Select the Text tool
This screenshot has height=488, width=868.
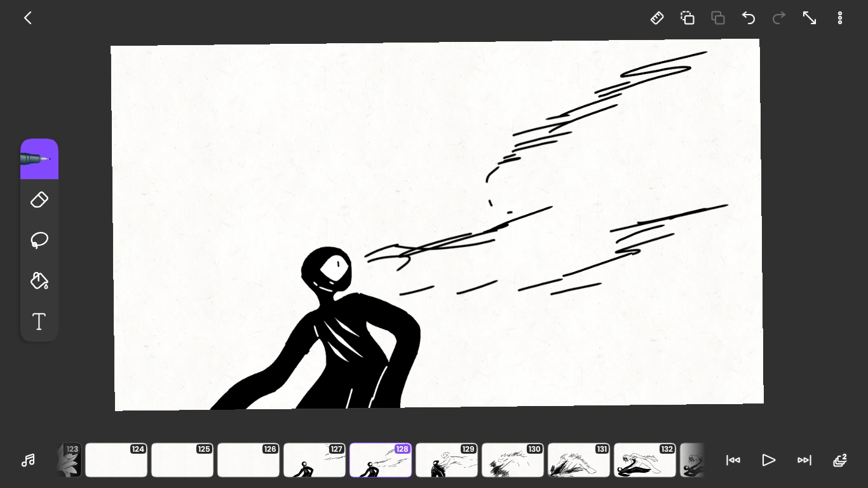[39, 322]
